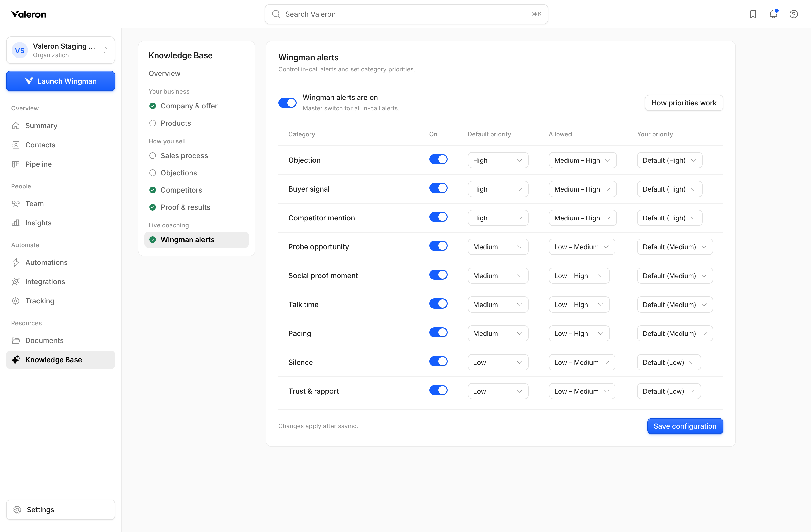Expand Social proof moment Allowed dropdown

coord(579,276)
